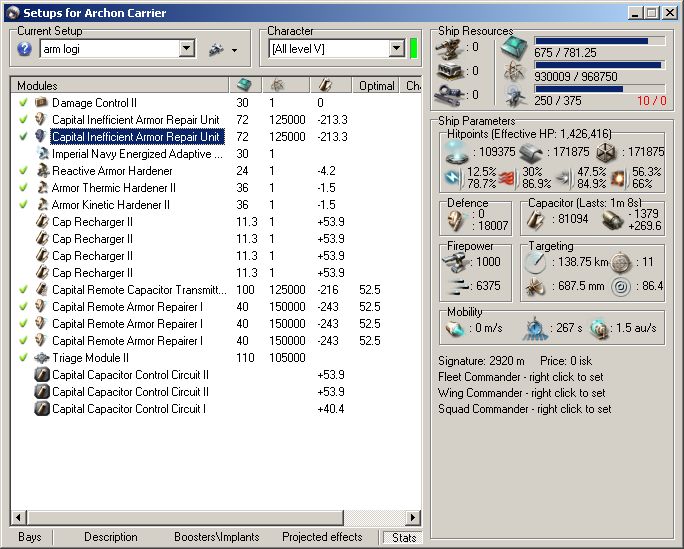Click the drone bandwidth bar 250 / 375
The height and width of the screenshot is (549, 684).
tap(600, 89)
